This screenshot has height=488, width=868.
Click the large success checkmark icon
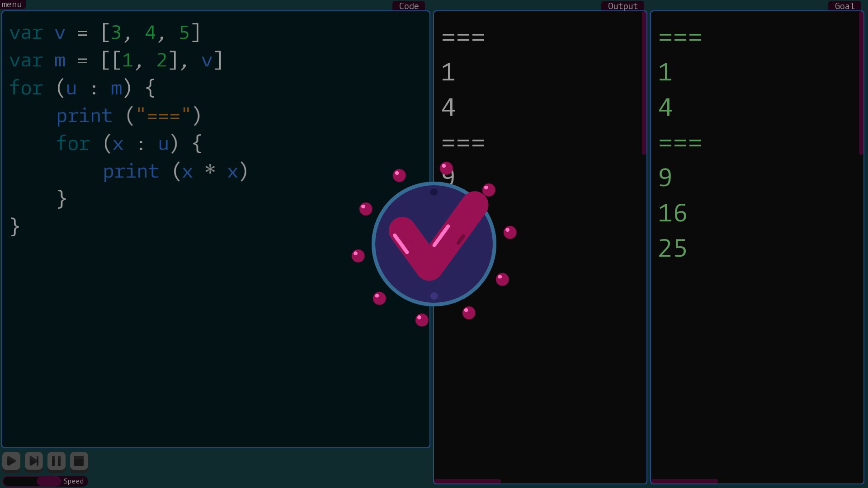(x=434, y=244)
